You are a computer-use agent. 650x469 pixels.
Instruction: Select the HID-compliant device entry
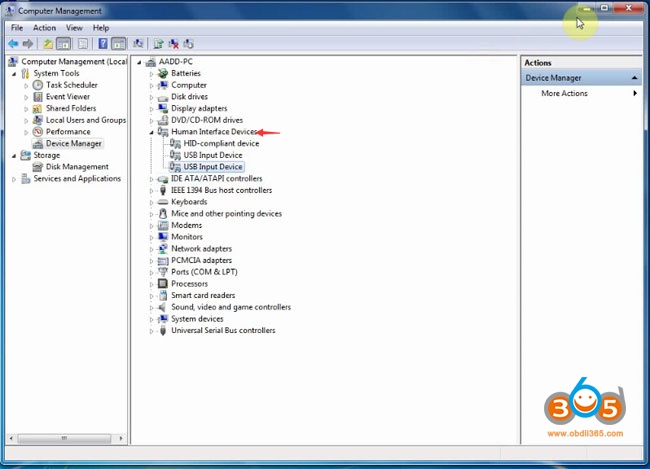point(220,143)
